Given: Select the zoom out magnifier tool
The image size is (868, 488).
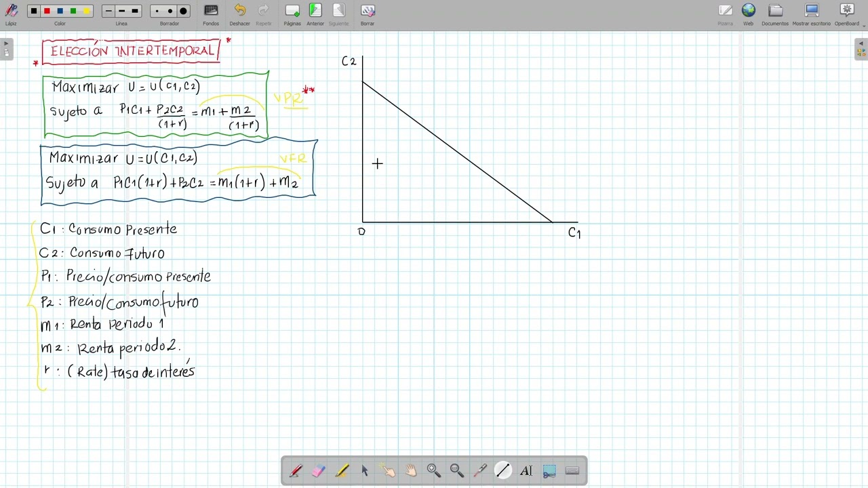Looking at the screenshot, I should point(457,470).
